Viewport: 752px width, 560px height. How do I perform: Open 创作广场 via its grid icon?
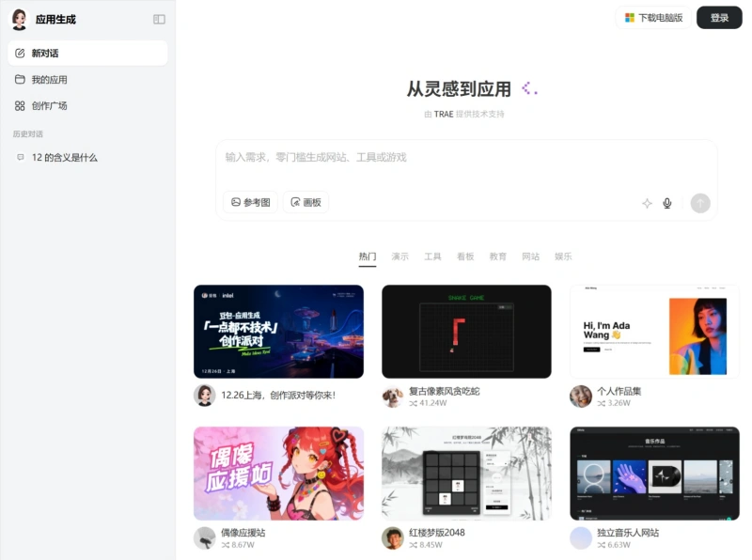22,105
